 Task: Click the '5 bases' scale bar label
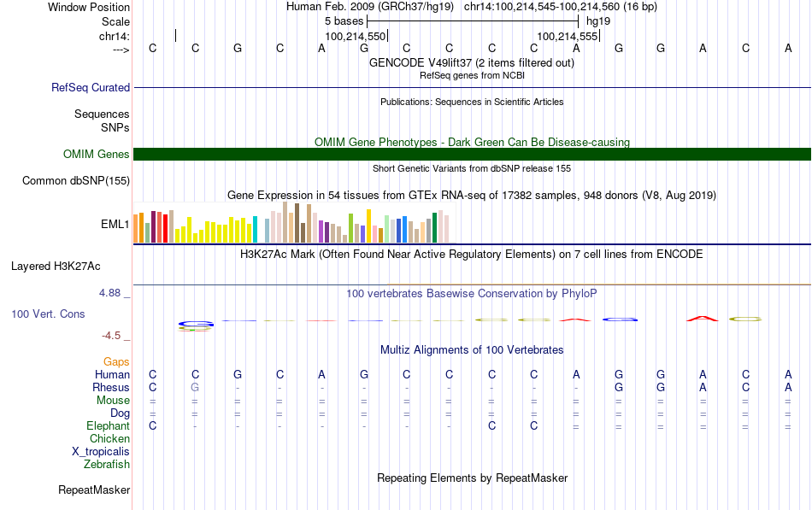344,21
